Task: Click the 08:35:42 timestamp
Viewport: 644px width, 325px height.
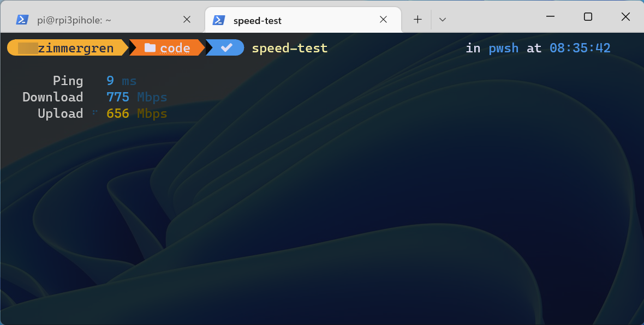Action: tap(580, 48)
